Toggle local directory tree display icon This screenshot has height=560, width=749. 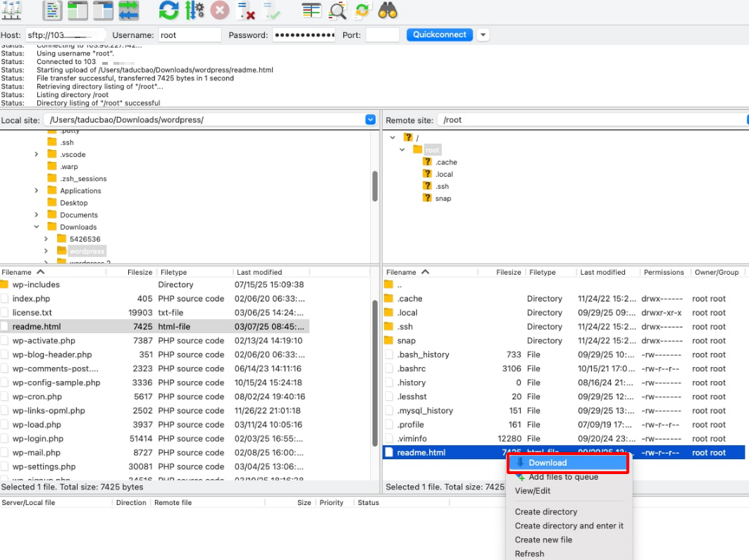[78, 11]
